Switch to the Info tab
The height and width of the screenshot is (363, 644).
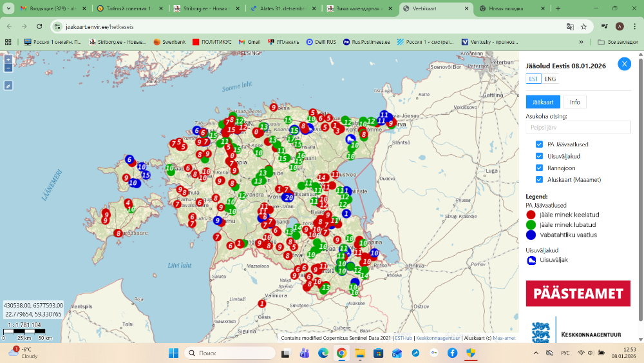click(x=574, y=102)
